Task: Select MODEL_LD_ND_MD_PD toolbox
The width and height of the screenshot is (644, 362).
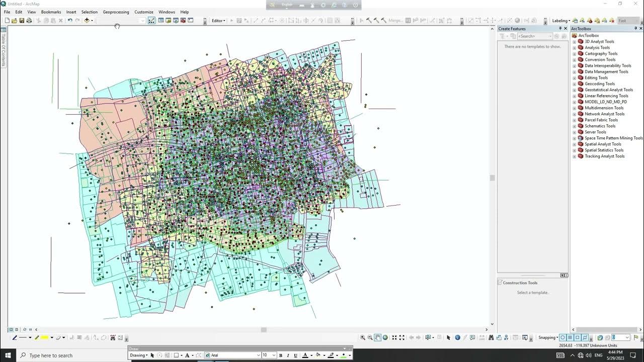Action: (606, 102)
